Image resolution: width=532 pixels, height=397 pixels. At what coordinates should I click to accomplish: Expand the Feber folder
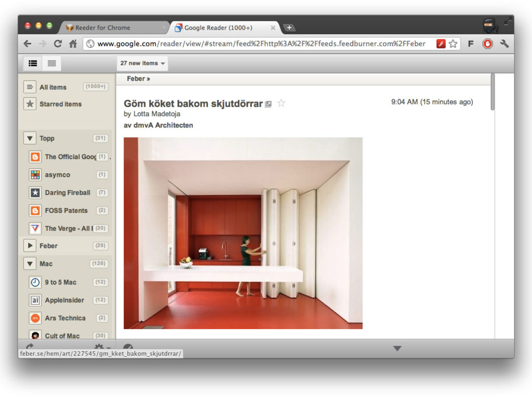[x=30, y=246]
